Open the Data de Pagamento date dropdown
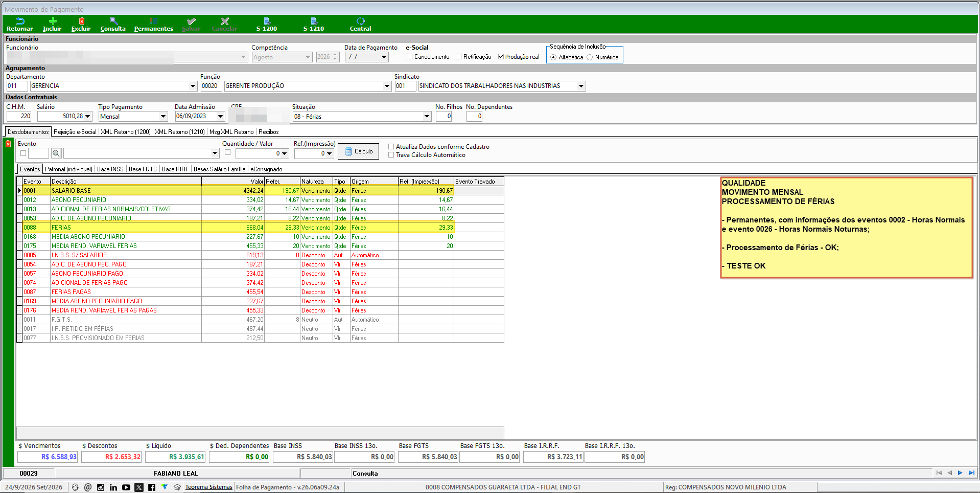The height and width of the screenshot is (493, 980). [384, 57]
